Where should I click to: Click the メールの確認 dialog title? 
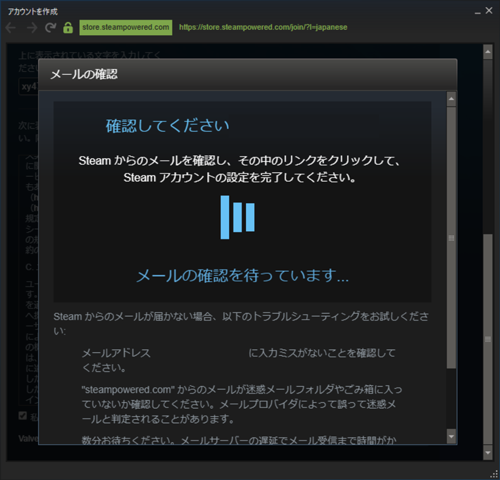(84, 74)
